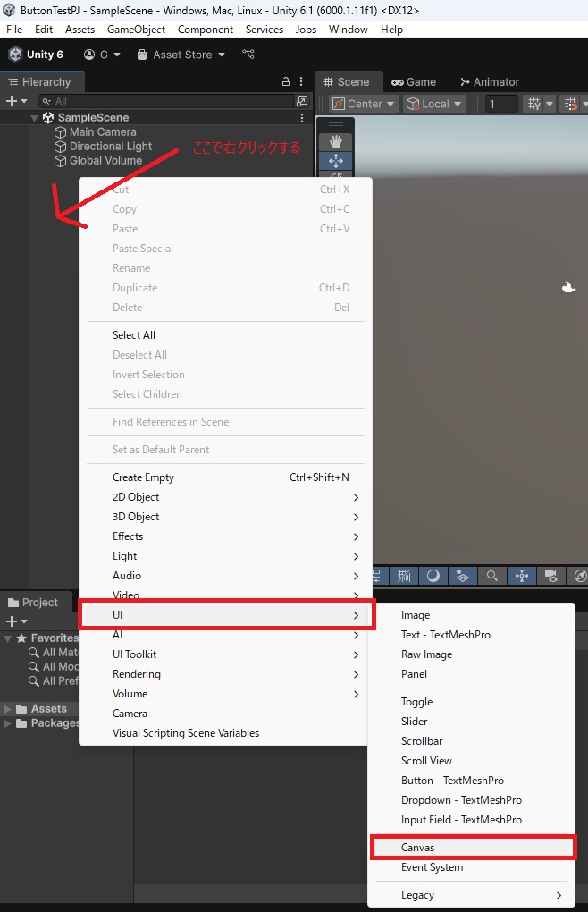
Task: Switch to the Game tab
Action: [x=414, y=82]
